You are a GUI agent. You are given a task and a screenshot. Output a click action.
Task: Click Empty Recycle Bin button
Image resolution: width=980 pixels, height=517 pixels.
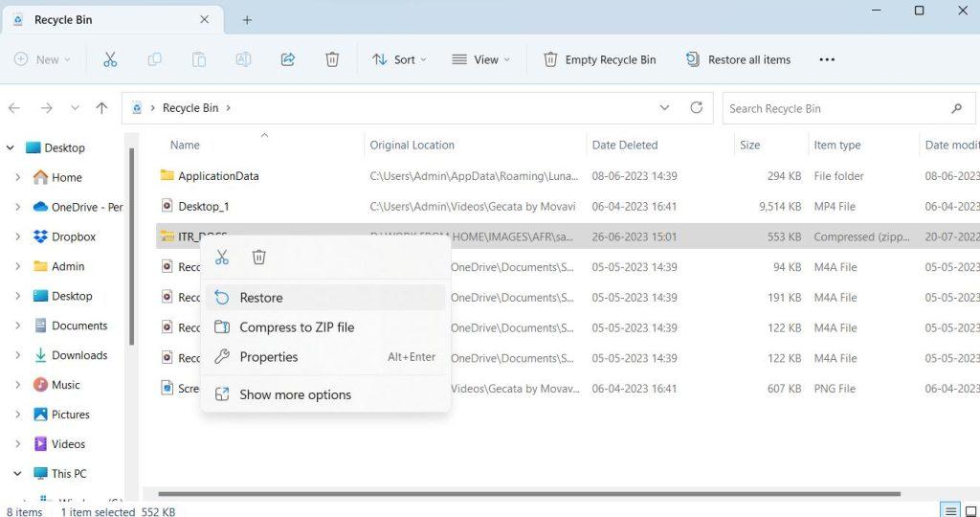pyautogui.click(x=599, y=59)
